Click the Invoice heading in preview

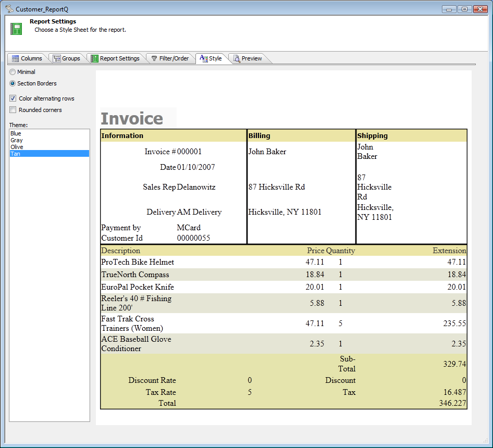[132, 119]
